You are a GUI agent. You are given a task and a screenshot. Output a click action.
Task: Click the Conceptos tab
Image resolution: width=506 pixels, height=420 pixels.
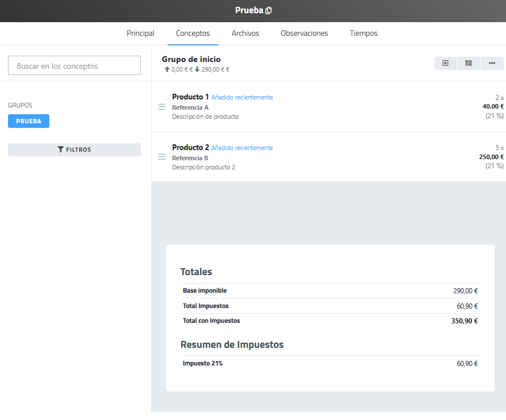pyautogui.click(x=193, y=34)
